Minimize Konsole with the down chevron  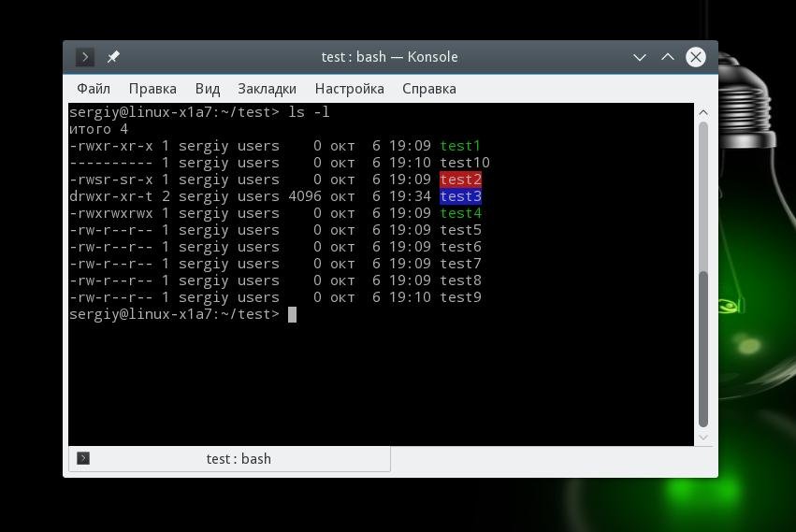[x=640, y=57]
